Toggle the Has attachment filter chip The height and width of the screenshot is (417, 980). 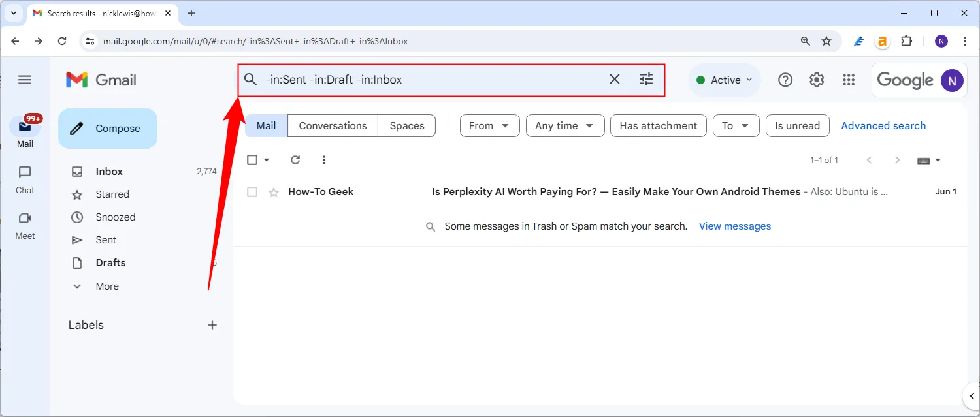659,126
